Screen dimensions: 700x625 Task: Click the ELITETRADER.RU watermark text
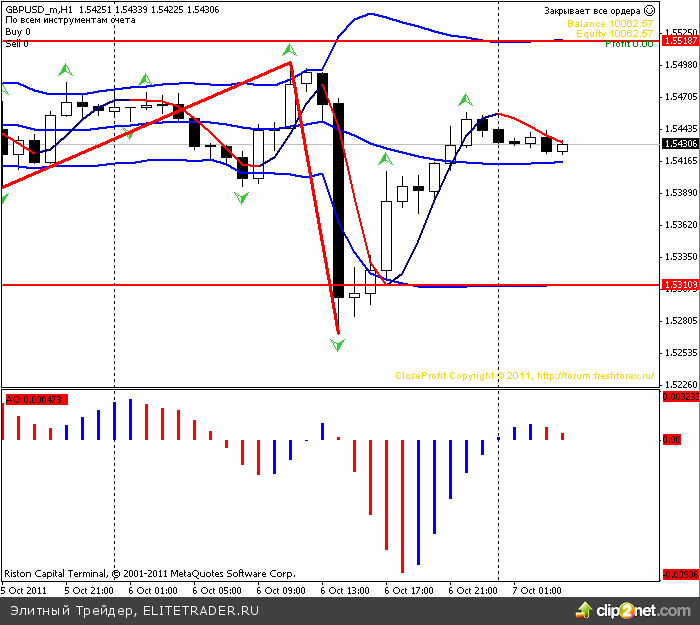tap(200, 610)
